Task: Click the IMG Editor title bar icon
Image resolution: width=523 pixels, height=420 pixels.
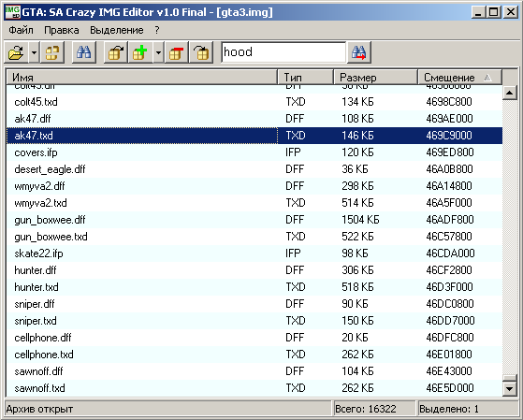Action: coord(13,12)
